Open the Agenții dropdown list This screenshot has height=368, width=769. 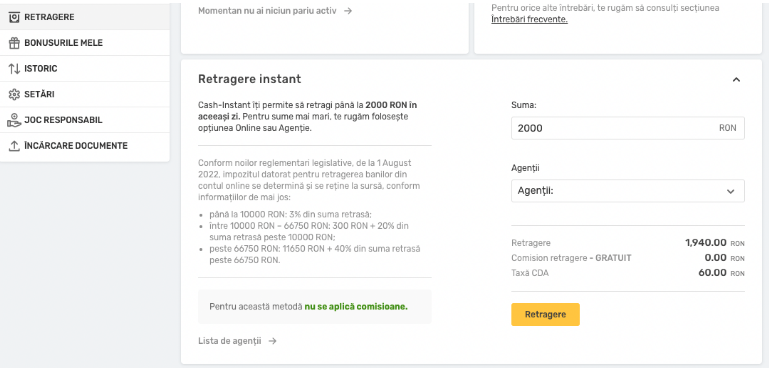click(628, 191)
